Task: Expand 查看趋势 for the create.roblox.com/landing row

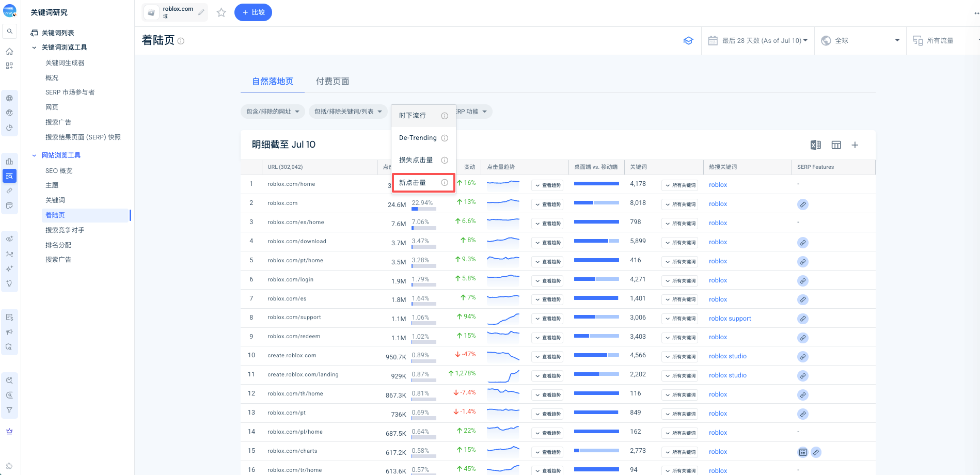Action: coord(548,376)
